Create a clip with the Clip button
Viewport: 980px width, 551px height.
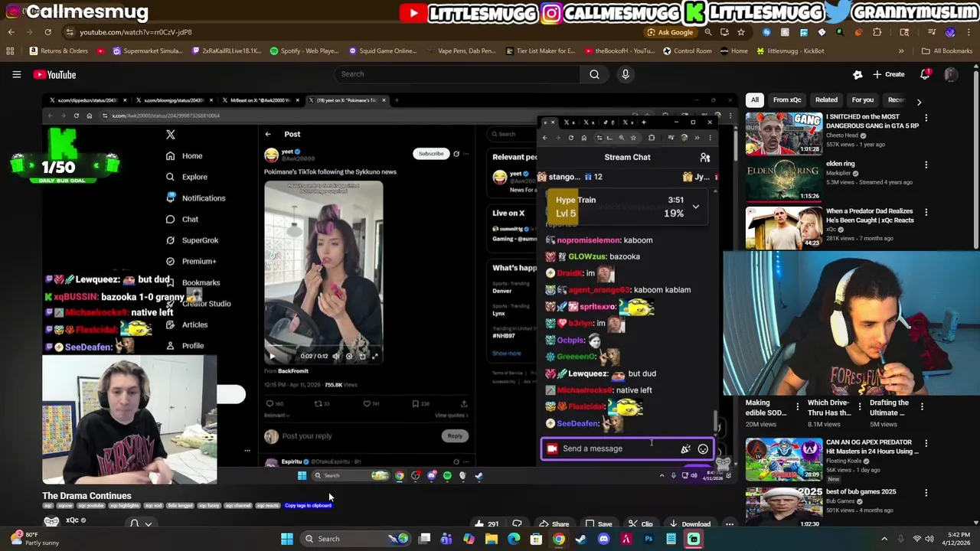(640, 524)
